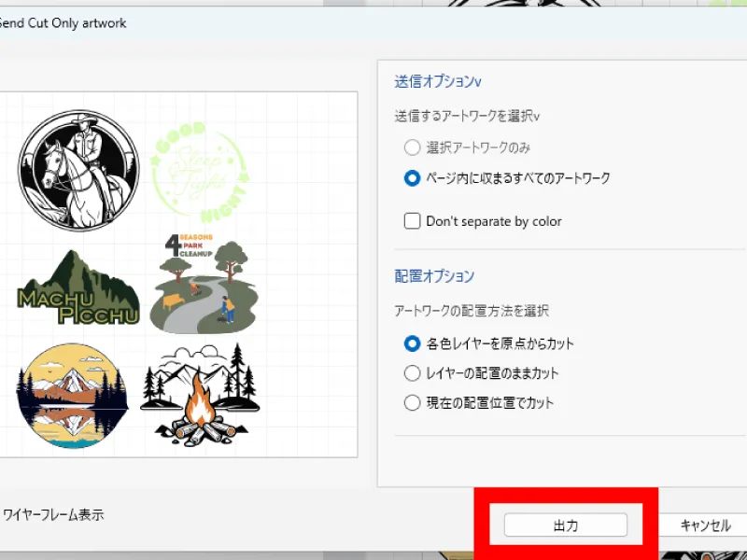Click the campfire with logs artwork
This screenshot has width=747, height=560.
[x=200, y=394]
